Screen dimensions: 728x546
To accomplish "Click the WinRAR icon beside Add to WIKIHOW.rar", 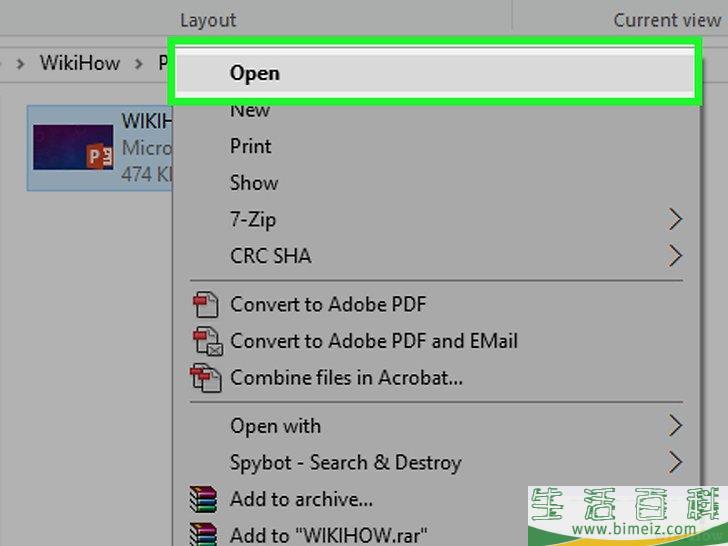I will (203, 534).
